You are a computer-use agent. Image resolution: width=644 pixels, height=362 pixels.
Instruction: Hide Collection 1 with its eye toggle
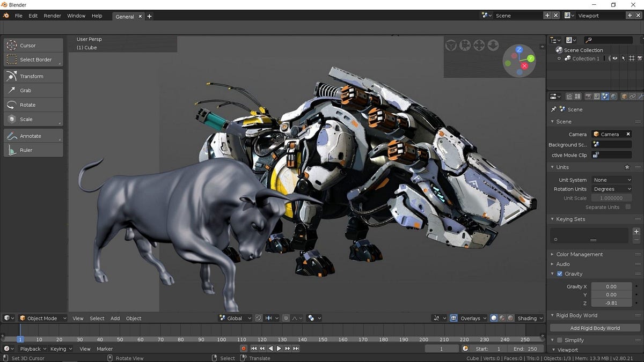point(615,58)
